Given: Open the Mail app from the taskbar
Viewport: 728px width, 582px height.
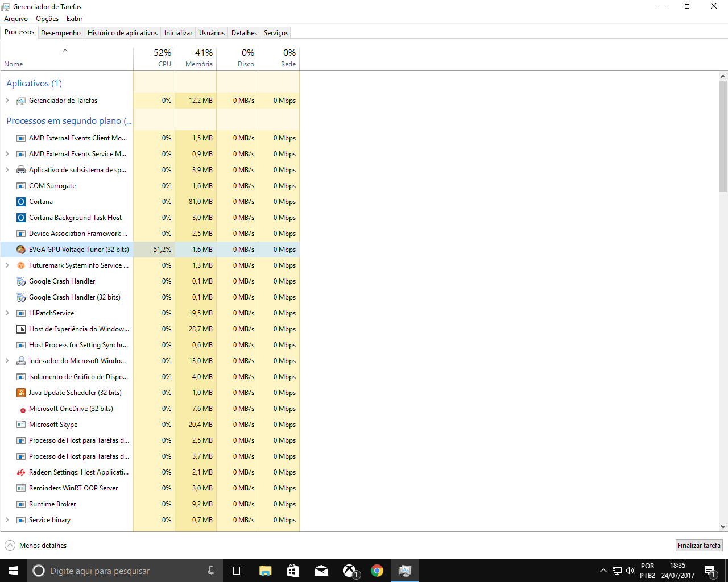Looking at the screenshot, I should 321,571.
